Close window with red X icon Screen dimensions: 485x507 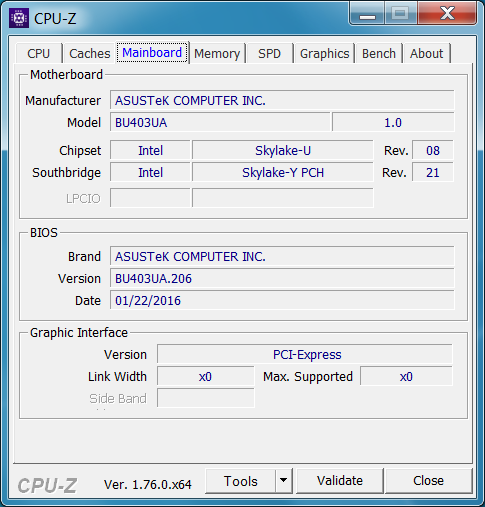447,14
